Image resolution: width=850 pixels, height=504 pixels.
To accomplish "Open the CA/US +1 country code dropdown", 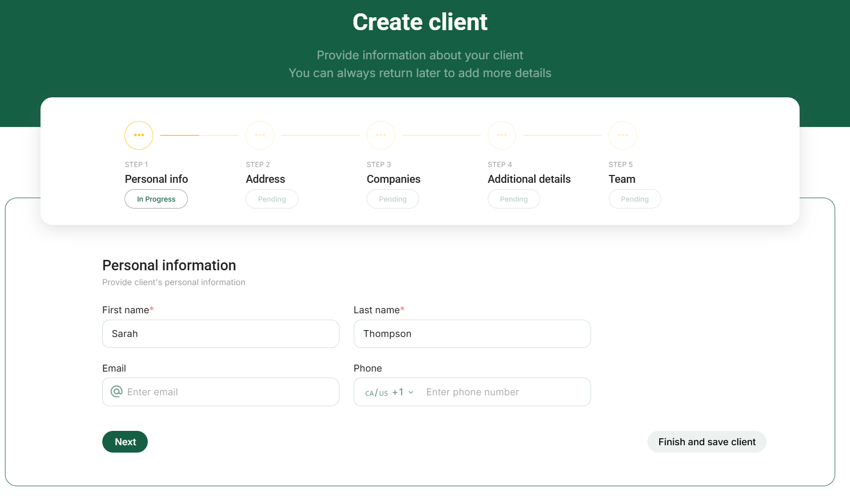I will point(389,392).
